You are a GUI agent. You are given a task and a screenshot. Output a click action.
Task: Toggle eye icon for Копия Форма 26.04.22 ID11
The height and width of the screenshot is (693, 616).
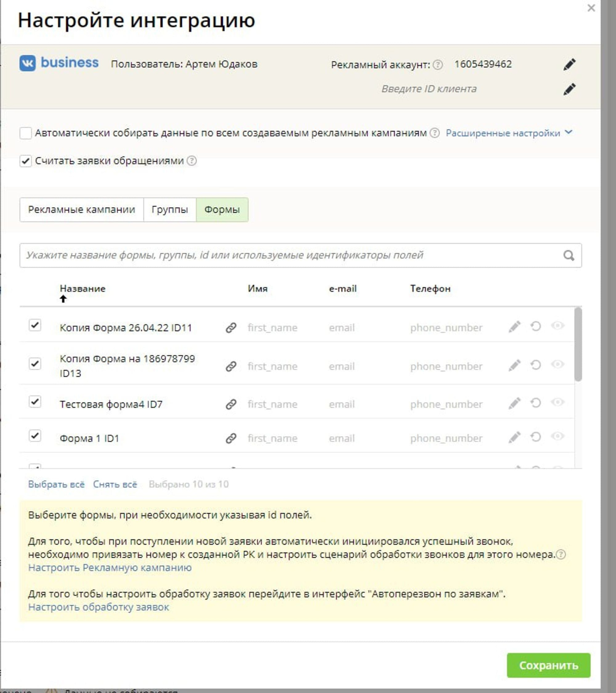click(557, 326)
